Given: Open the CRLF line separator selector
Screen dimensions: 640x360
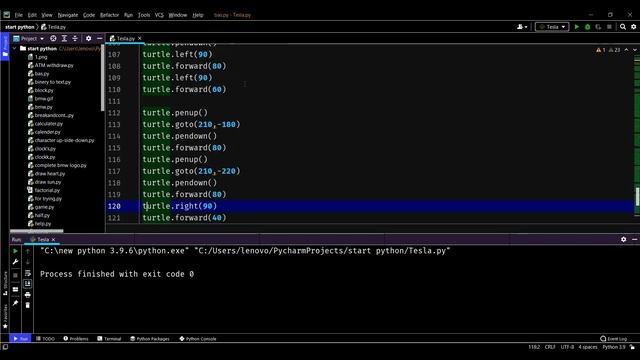Looking at the screenshot, I should (x=550, y=347).
